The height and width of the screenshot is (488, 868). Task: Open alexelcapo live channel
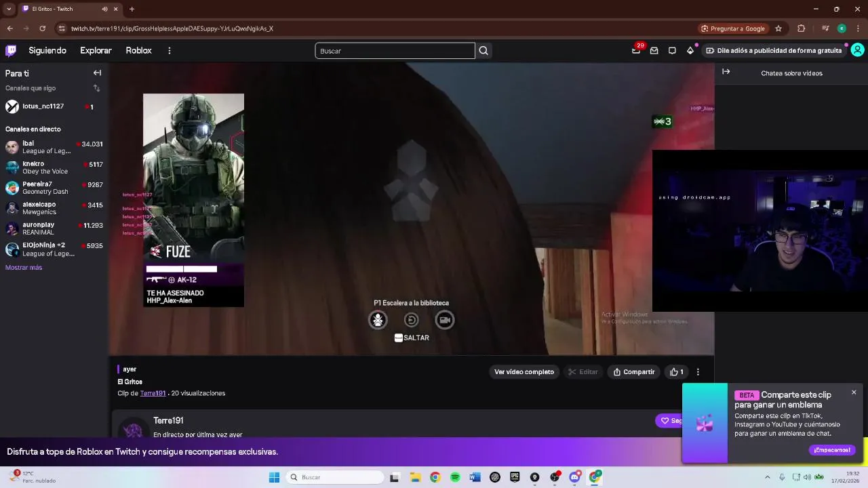point(54,208)
